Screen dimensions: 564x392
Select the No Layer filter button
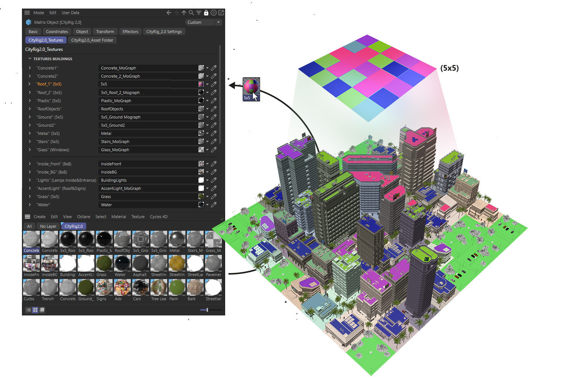tap(48, 226)
